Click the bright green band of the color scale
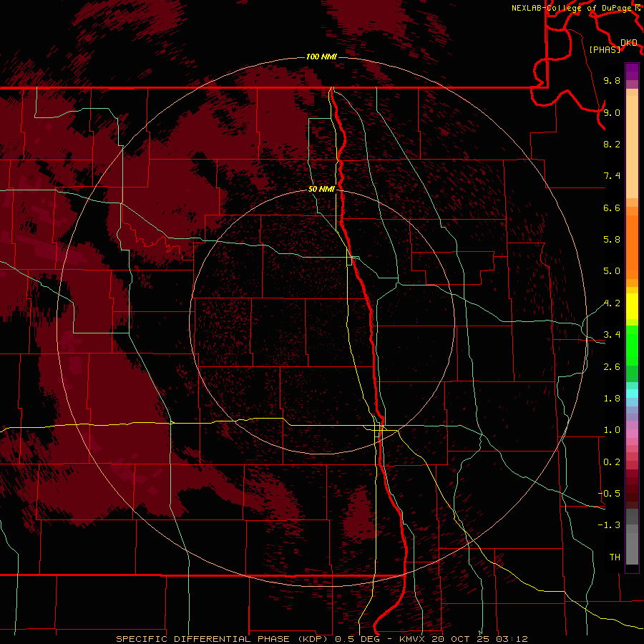 (632, 345)
